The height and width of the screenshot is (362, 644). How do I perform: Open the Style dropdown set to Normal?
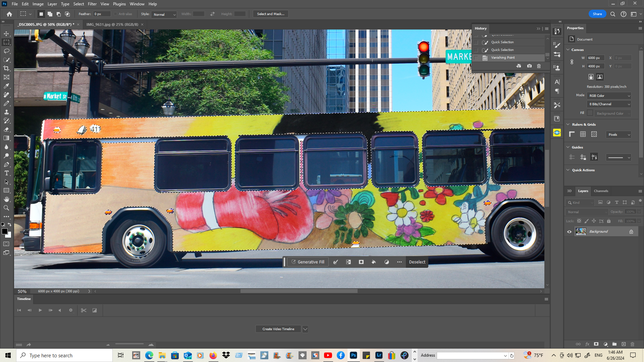164,14
